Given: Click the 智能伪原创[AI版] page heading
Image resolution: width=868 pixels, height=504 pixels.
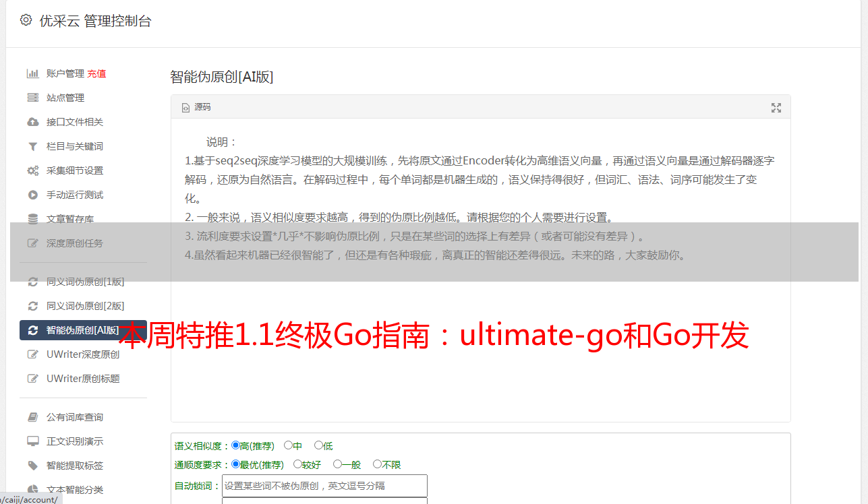Looking at the screenshot, I should tap(221, 77).
